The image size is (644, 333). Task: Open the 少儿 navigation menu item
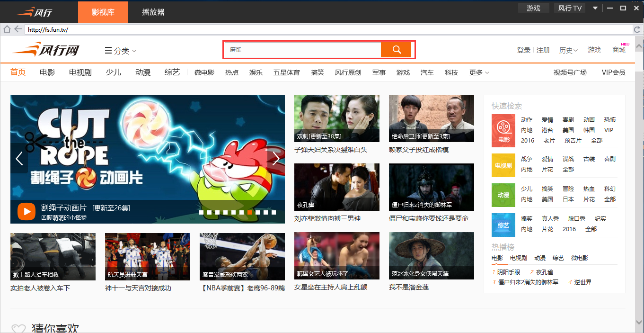tap(113, 72)
